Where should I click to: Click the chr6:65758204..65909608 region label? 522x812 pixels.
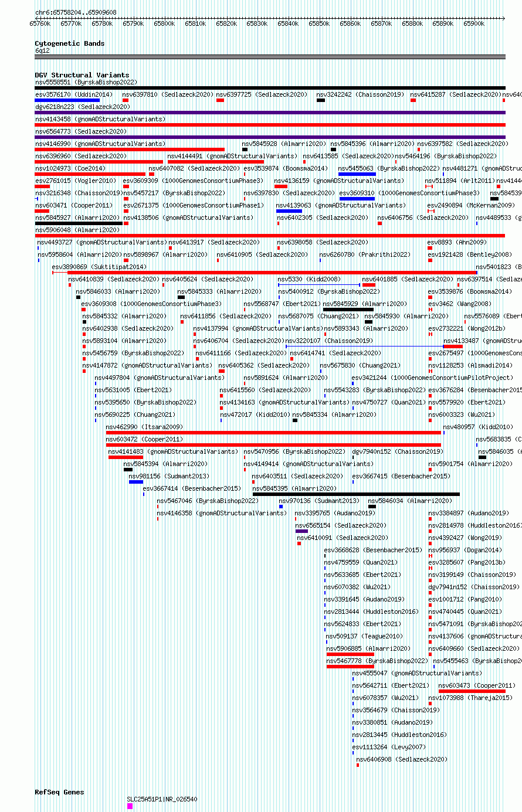(76, 12)
